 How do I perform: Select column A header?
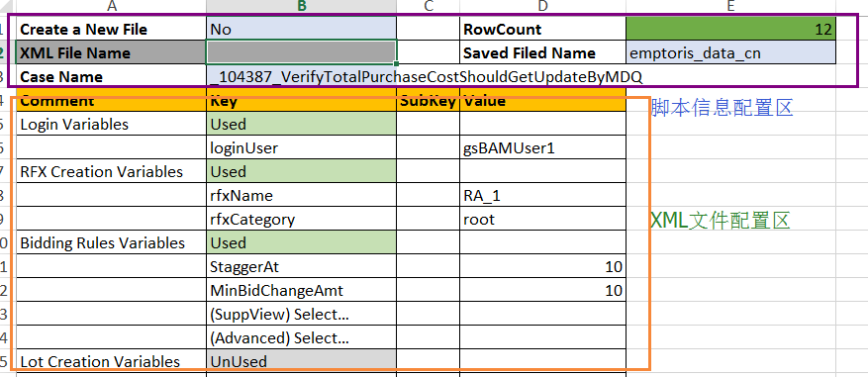pyautogui.click(x=111, y=6)
